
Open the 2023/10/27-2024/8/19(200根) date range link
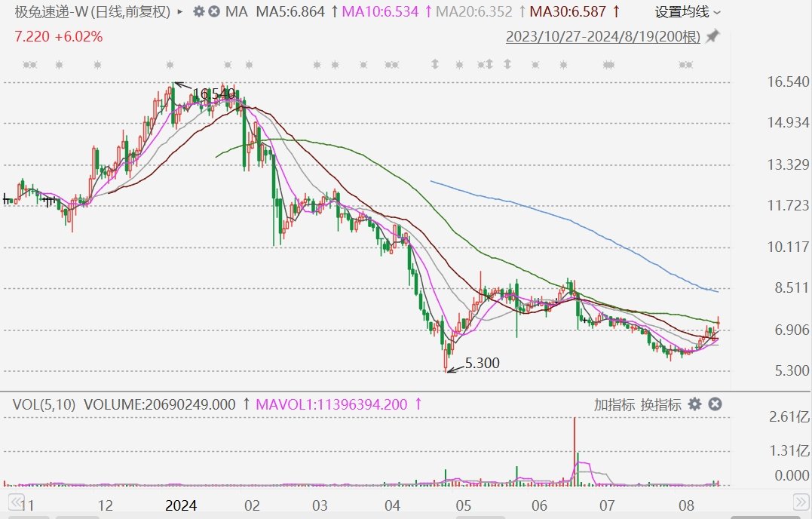click(x=603, y=37)
